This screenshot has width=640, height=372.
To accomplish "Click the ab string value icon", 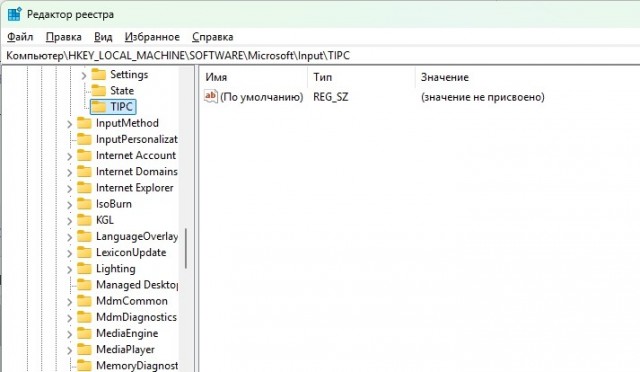I will [211, 97].
